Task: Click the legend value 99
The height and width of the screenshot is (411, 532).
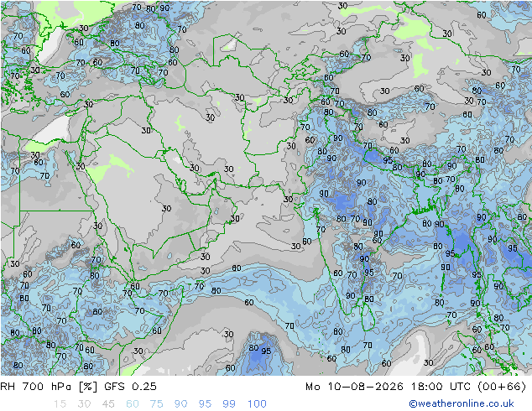Action: pyautogui.click(x=229, y=403)
